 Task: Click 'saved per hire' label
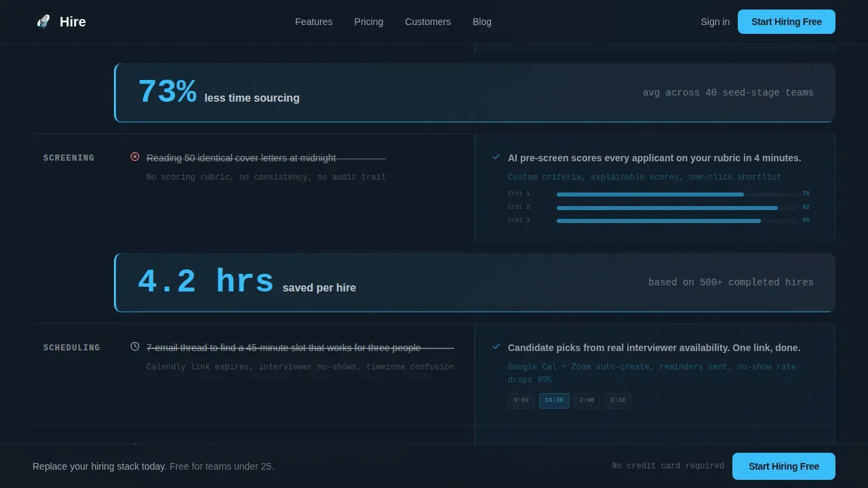pos(319,288)
